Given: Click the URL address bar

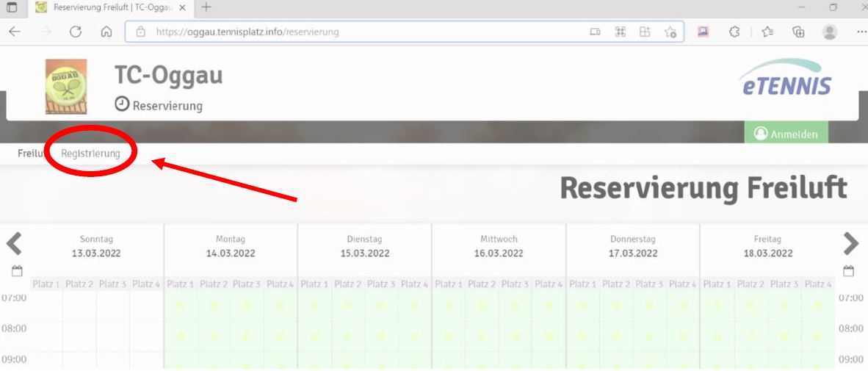Looking at the screenshot, I should tap(352, 32).
